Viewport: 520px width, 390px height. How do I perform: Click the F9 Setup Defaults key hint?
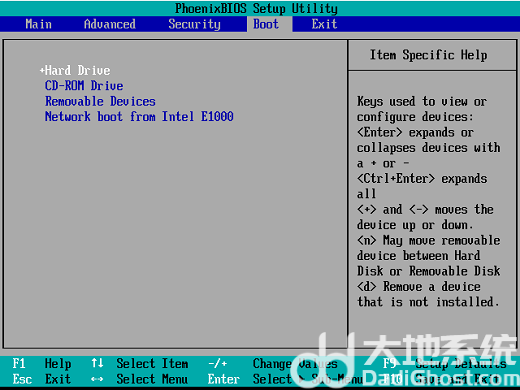(x=444, y=364)
